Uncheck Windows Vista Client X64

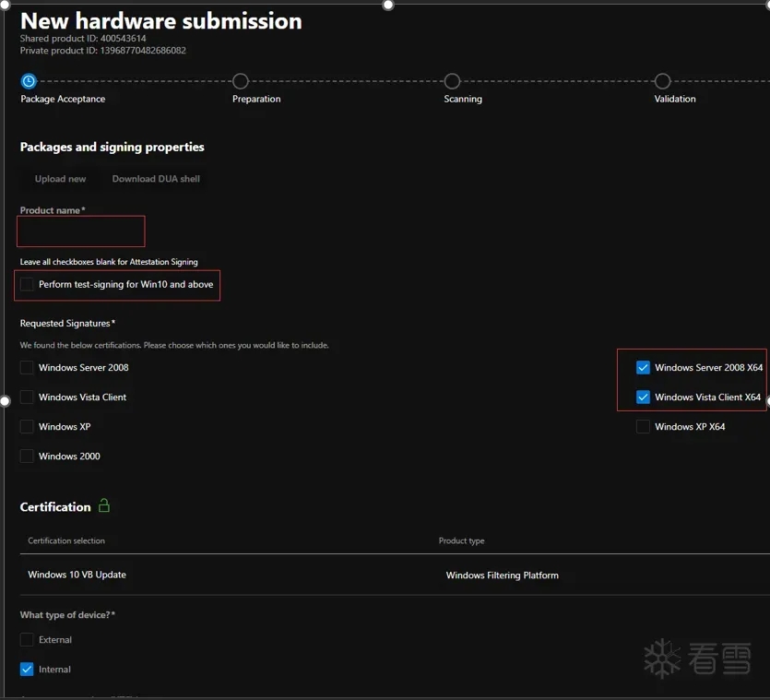643,397
